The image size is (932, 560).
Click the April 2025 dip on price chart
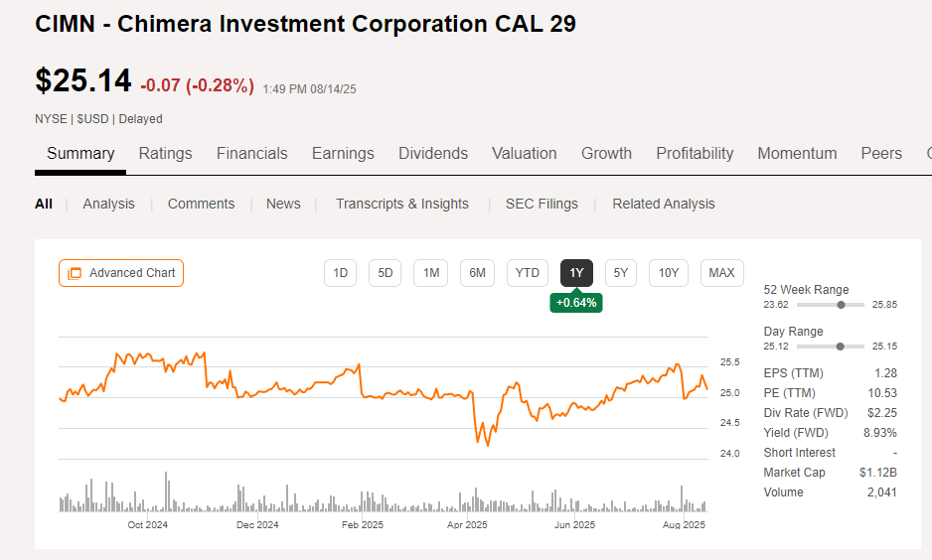tap(487, 444)
